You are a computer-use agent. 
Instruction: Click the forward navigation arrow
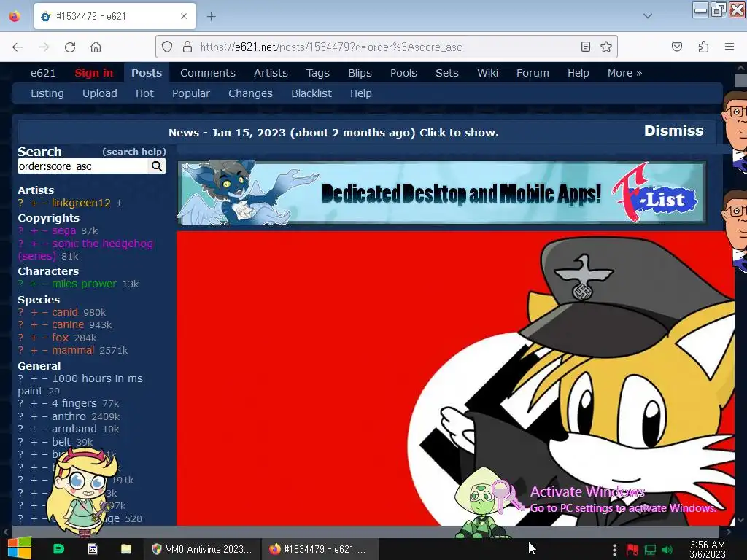(x=44, y=47)
